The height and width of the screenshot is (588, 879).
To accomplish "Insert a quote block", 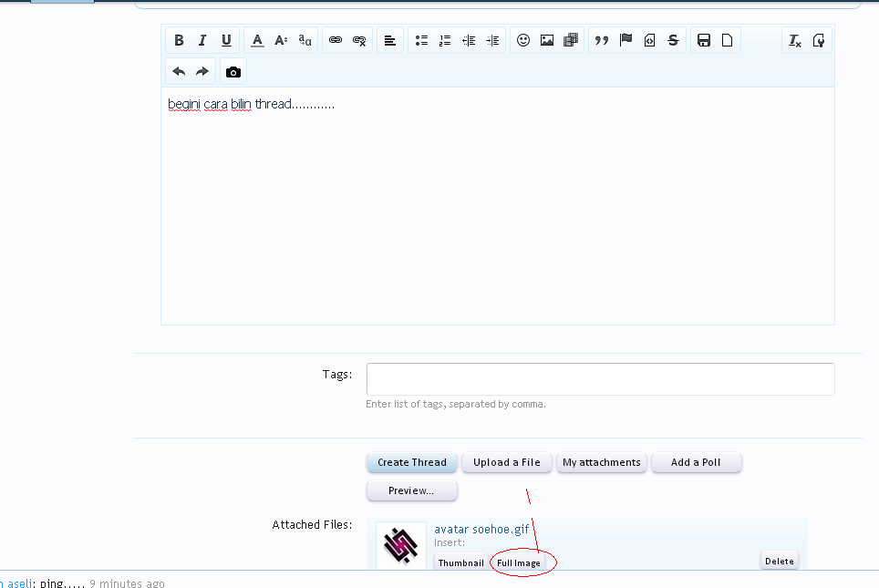I will point(602,40).
